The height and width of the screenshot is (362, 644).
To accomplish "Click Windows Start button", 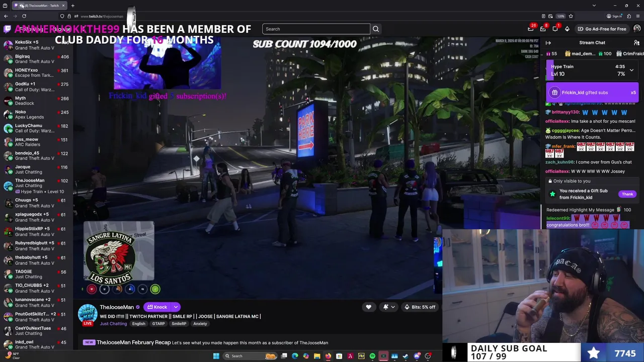I will 216,356.
